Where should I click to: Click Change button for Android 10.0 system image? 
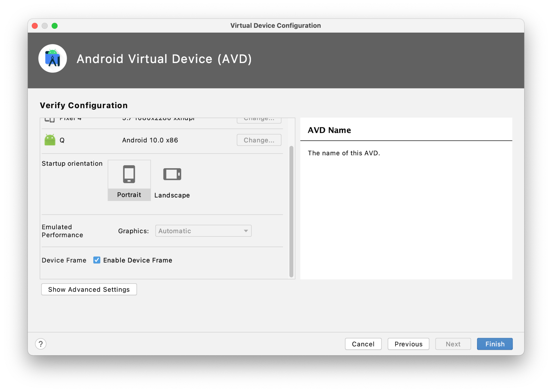pos(259,140)
